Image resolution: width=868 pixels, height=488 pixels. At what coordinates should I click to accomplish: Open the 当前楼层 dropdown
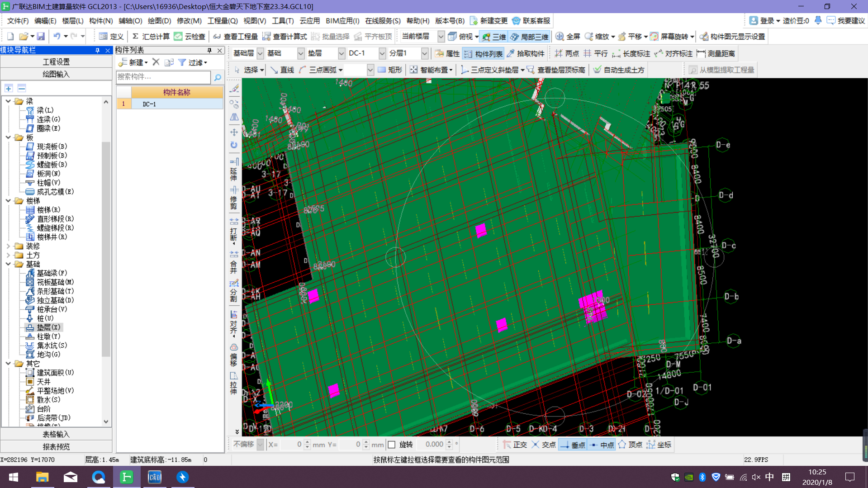[441, 37]
